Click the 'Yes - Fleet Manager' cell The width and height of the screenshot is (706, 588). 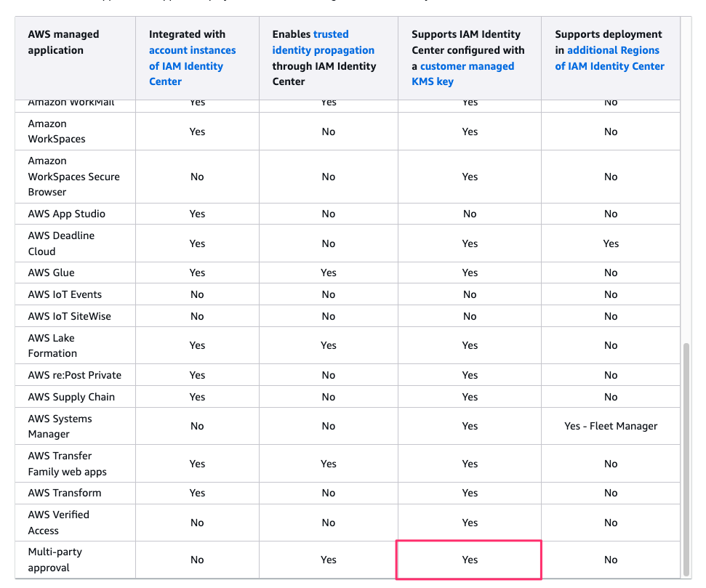click(x=611, y=427)
